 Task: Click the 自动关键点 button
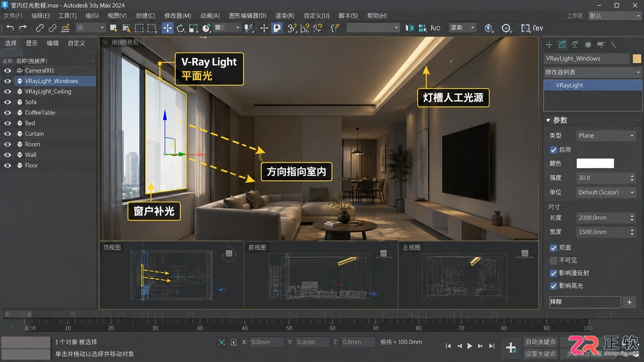(x=540, y=342)
